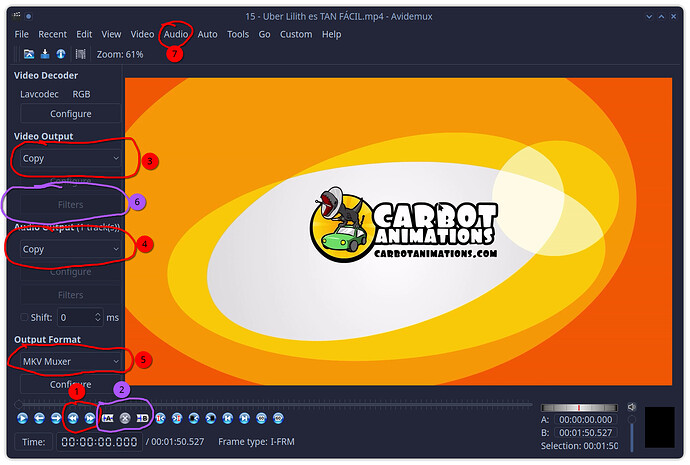Image resolution: width=690 pixels, height=465 pixels.
Task: Open the Help menu
Action: pyautogui.click(x=331, y=34)
